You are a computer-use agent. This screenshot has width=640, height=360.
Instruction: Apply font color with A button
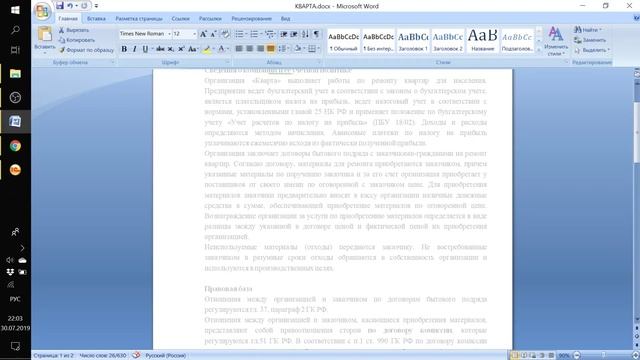pyautogui.click(x=221, y=49)
